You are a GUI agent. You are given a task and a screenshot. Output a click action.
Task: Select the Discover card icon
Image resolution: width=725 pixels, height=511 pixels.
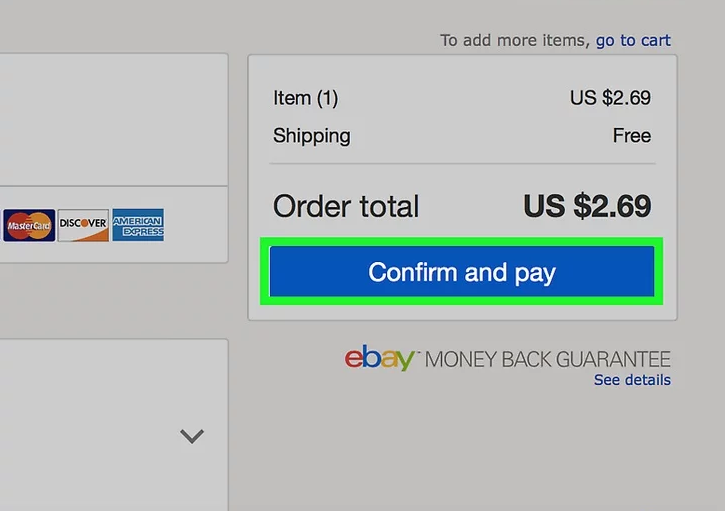pyautogui.click(x=83, y=225)
